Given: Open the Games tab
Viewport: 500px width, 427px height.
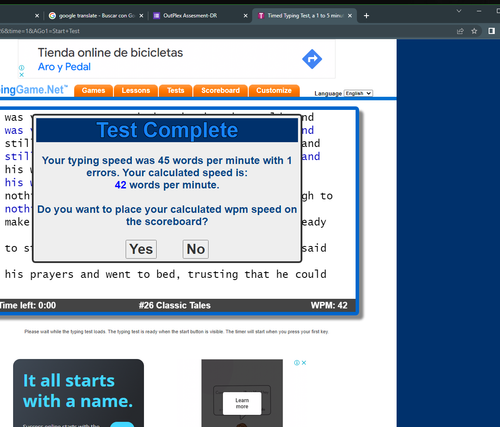Looking at the screenshot, I should pos(93,91).
